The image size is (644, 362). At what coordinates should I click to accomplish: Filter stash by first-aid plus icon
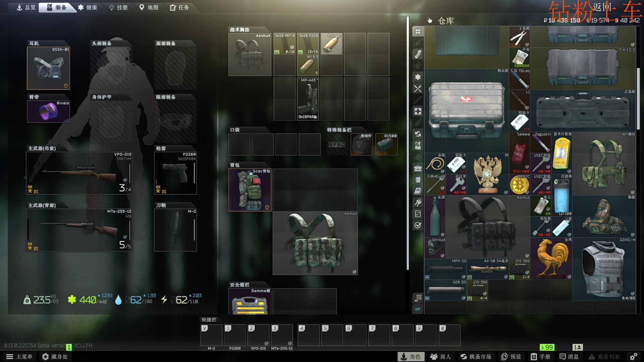coord(418,111)
